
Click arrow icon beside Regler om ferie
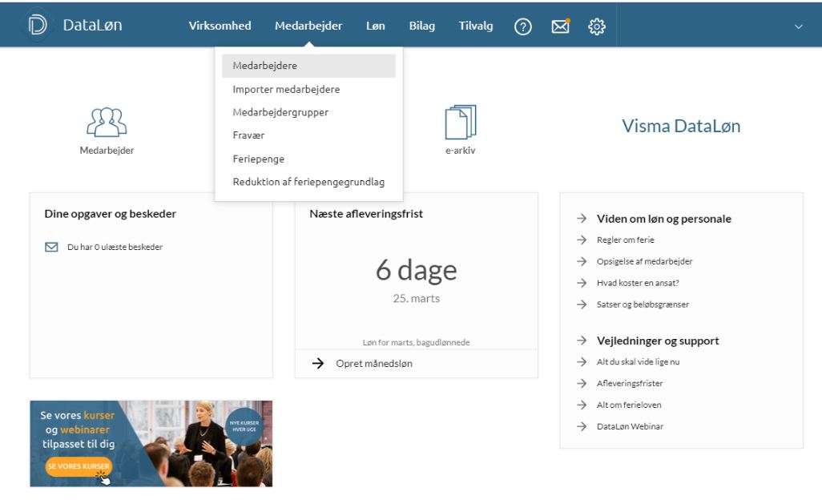click(582, 240)
